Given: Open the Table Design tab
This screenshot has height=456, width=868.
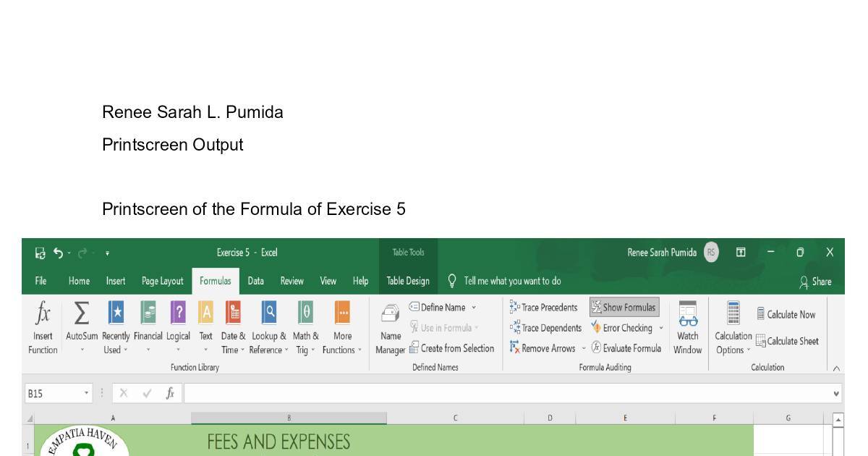Looking at the screenshot, I should (x=408, y=281).
